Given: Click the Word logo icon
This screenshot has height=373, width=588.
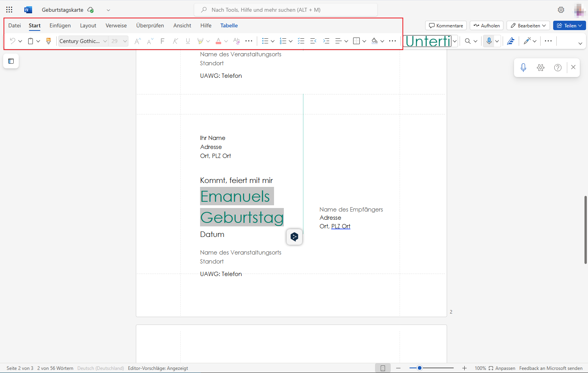Looking at the screenshot, I should (28, 10).
